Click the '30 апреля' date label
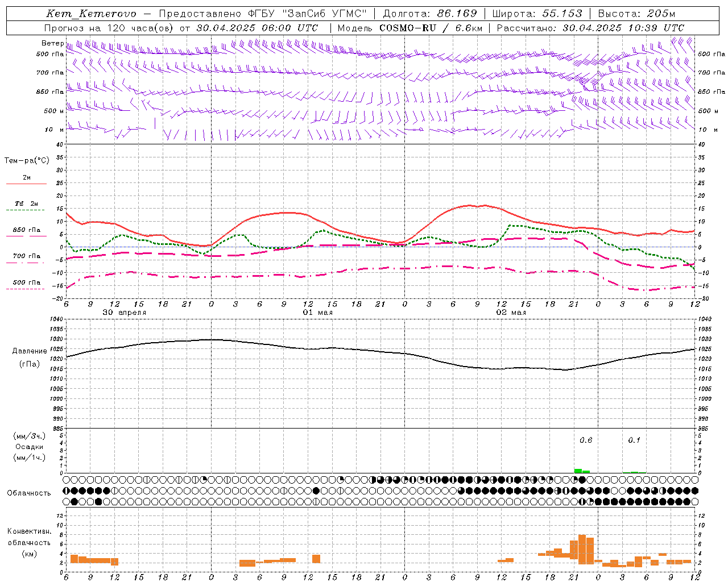Viewport: 728px width, 582px height. [125, 312]
